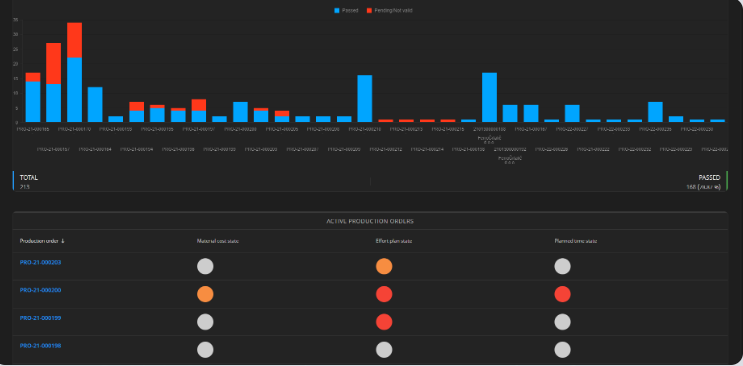Open production order PRO-21-000200
The width and height of the screenshot is (743, 366).
40,290
